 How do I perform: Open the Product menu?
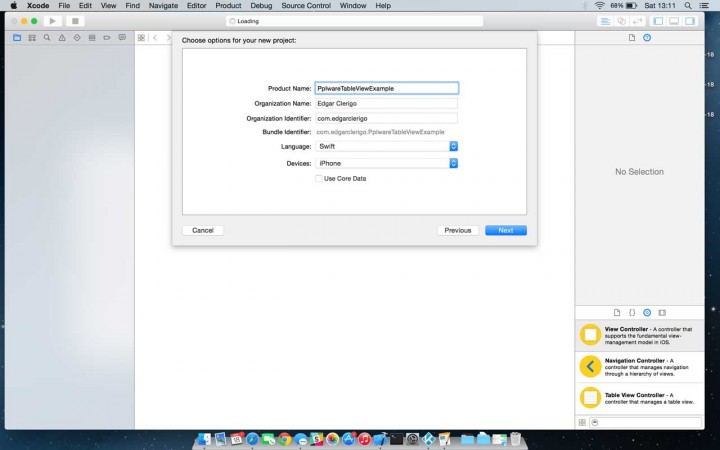(x=228, y=6)
